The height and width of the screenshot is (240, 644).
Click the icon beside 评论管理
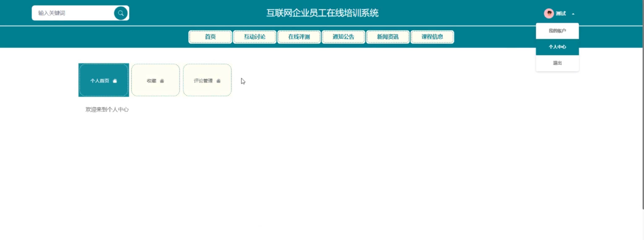[218, 81]
